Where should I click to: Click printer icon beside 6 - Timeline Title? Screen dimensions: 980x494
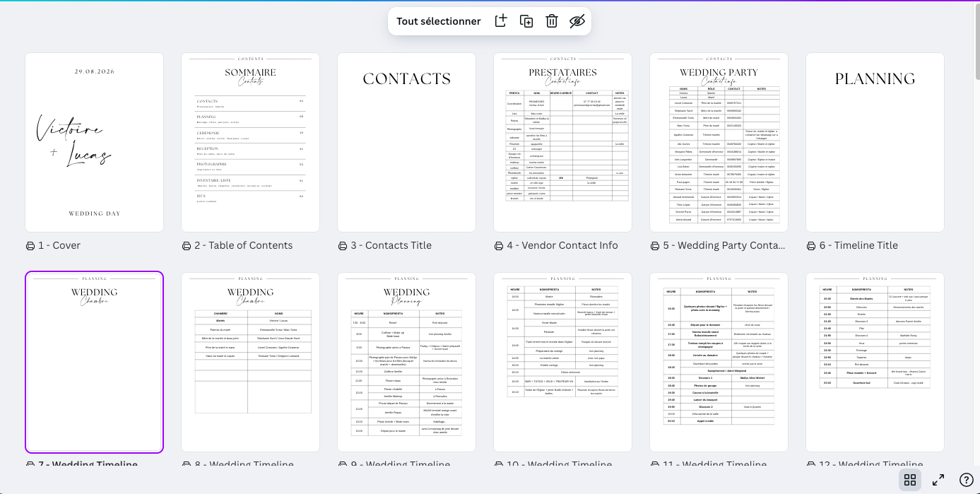(811, 246)
